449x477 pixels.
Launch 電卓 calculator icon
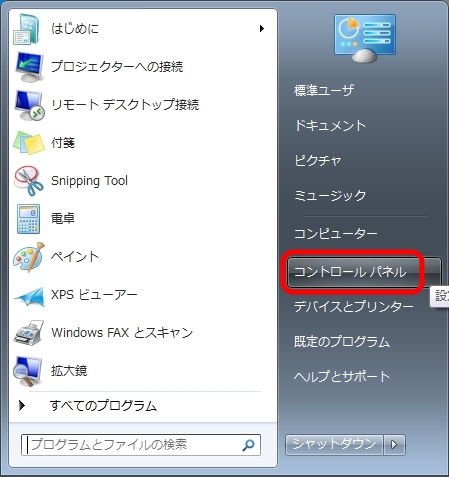(29, 219)
